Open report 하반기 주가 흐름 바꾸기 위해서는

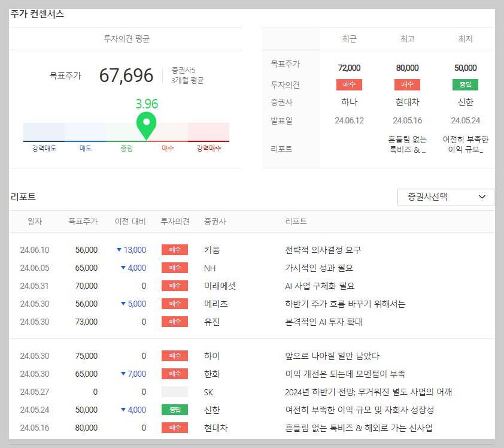click(345, 304)
